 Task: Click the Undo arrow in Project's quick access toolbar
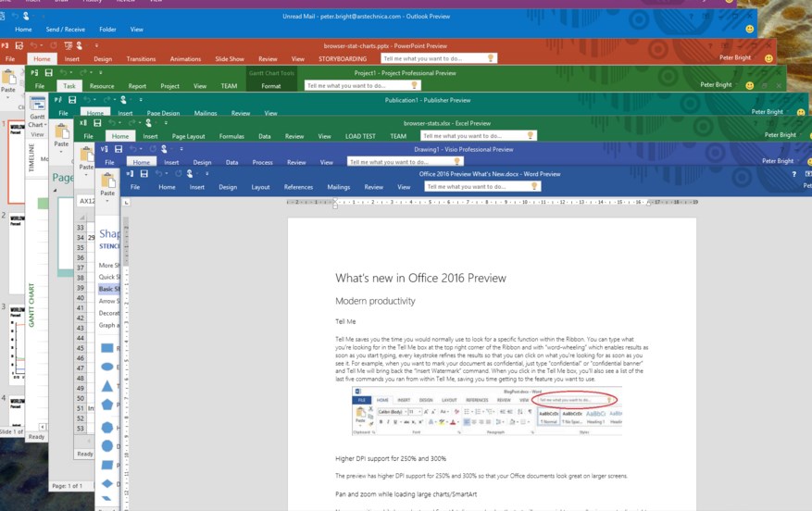coord(63,73)
